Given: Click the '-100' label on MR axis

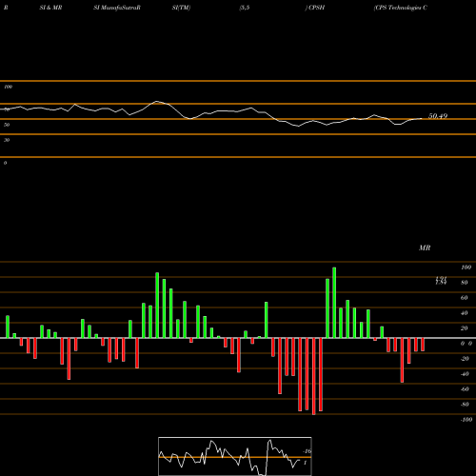Looking at the screenshot, I should coord(466,420).
